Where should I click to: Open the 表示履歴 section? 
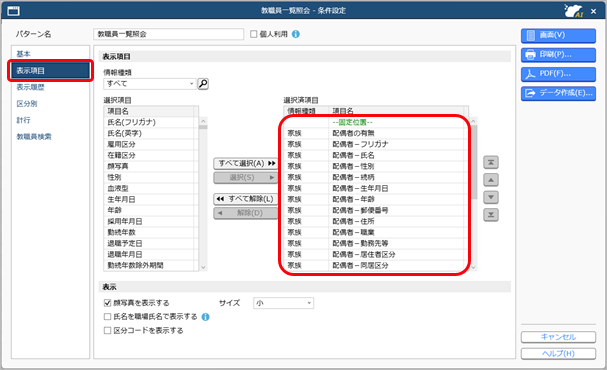click(x=30, y=87)
